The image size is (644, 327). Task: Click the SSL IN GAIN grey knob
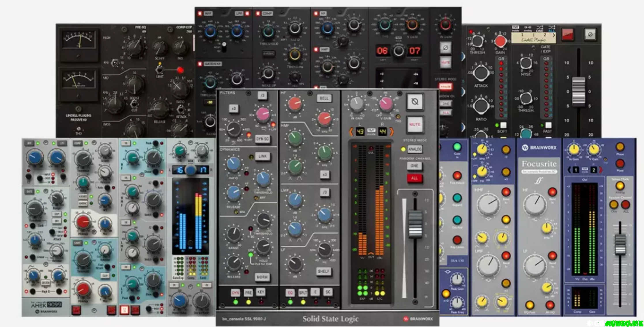click(x=357, y=104)
